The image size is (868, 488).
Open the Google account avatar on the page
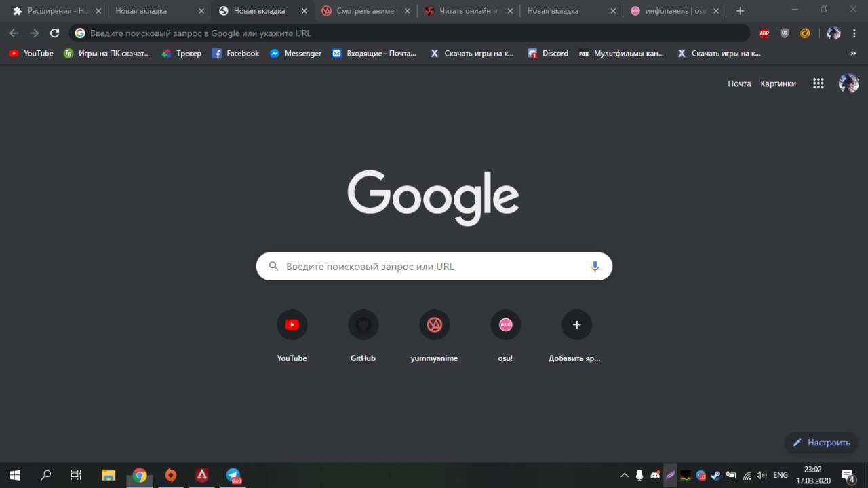(849, 83)
